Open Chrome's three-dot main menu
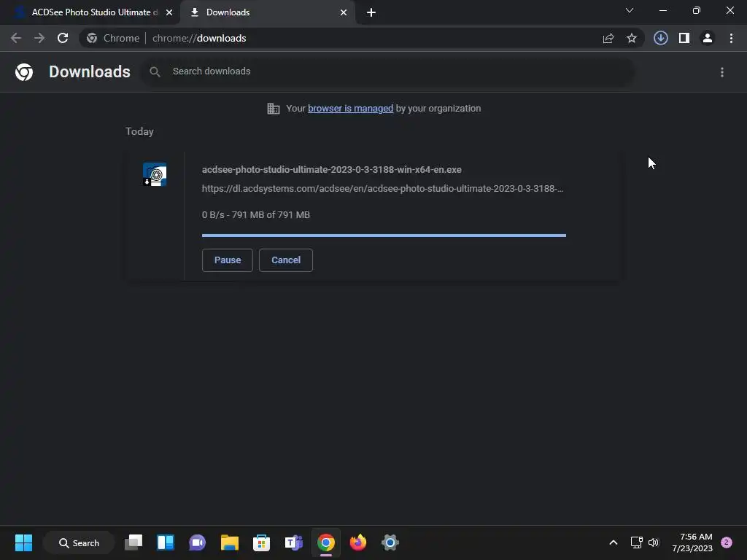 pyautogui.click(x=731, y=38)
